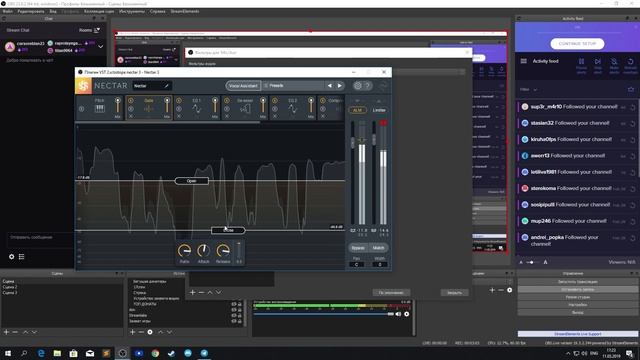Hide the ТОП ДОНАТЫ source with its eye
Viewport: 640px width, 360px height.
coord(233,304)
